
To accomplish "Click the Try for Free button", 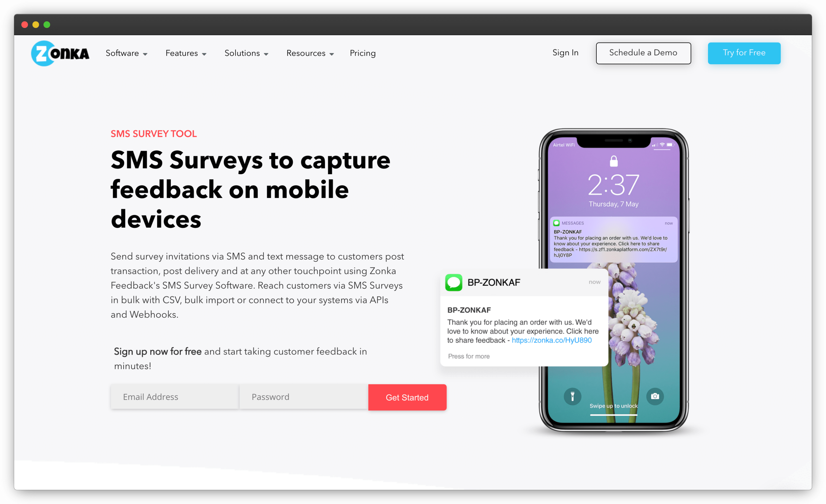I will point(745,53).
